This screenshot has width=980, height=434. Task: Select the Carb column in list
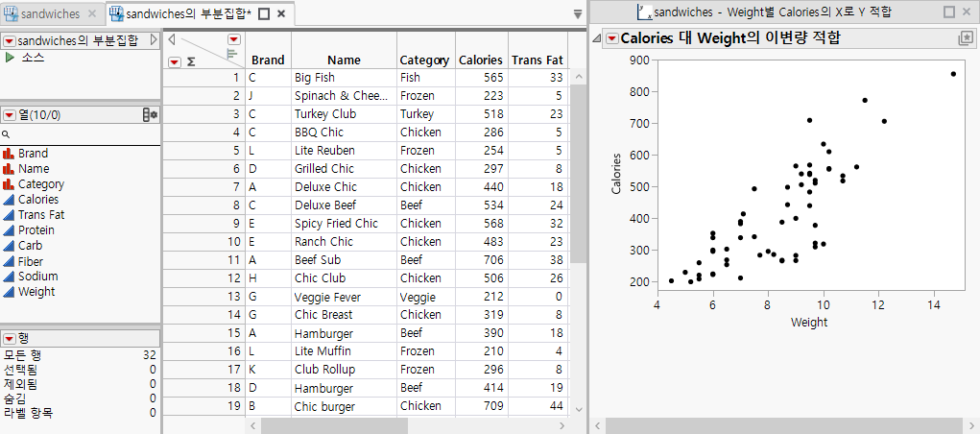pos(30,246)
